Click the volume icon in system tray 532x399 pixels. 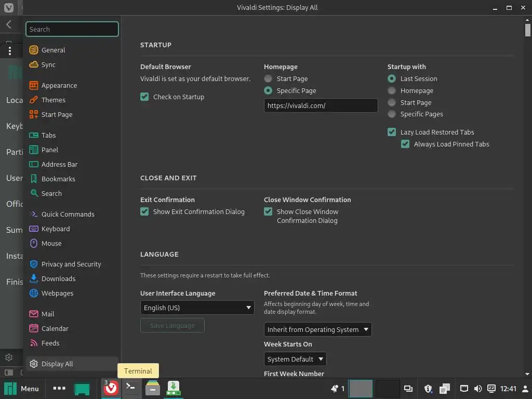(478, 389)
